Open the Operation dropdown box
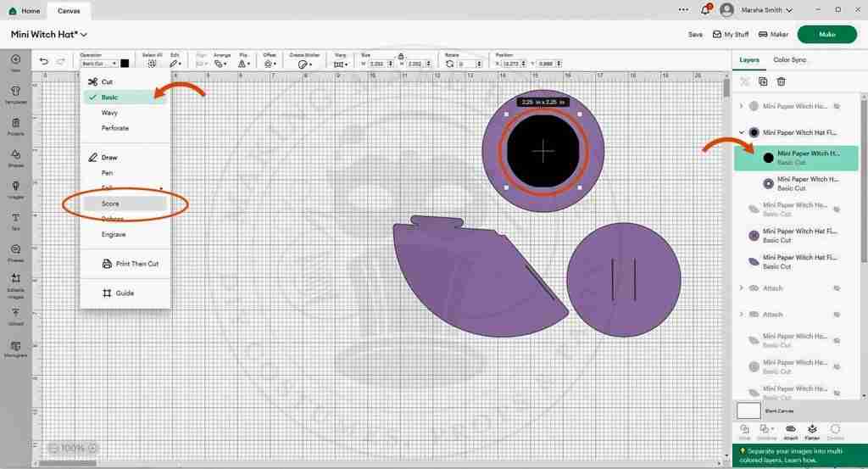This screenshot has height=469, width=868. click(98, 64)
